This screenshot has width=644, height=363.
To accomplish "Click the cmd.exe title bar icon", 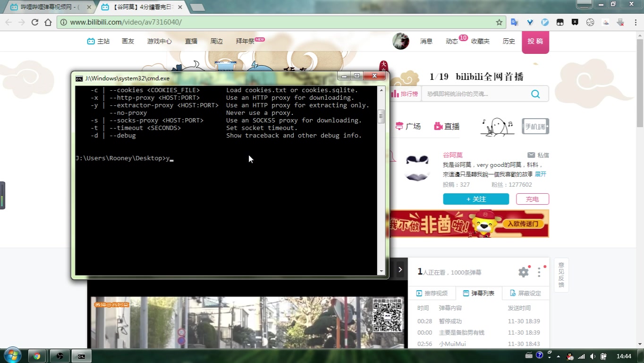I will pyautogui.click(x=79, y=78).
